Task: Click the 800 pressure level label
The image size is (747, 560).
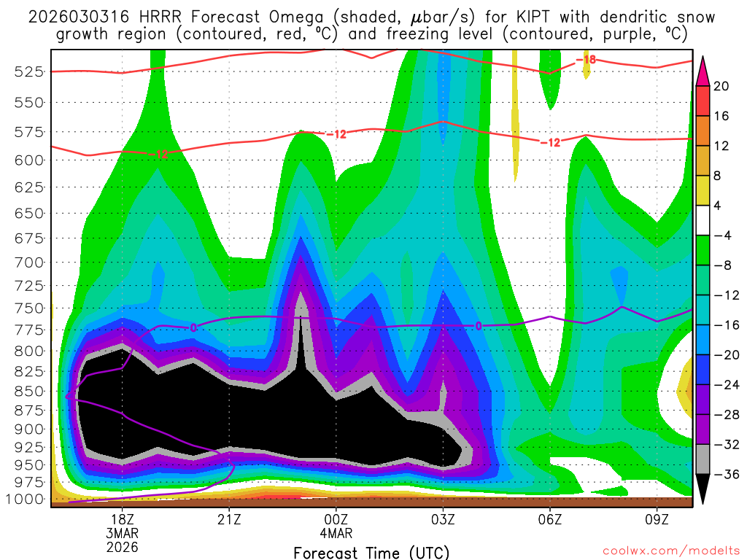Action: click(29, 351)
